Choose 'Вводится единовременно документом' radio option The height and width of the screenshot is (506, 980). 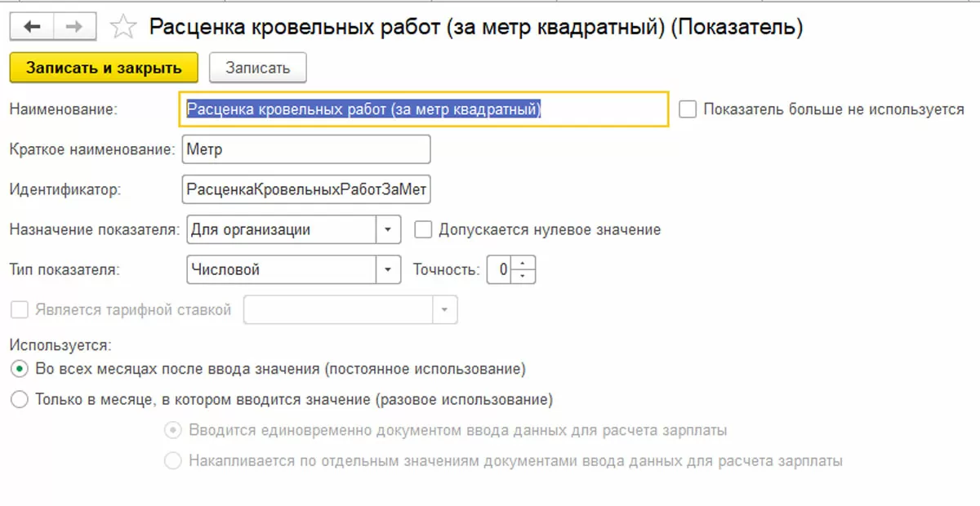(x=173, y=430)
